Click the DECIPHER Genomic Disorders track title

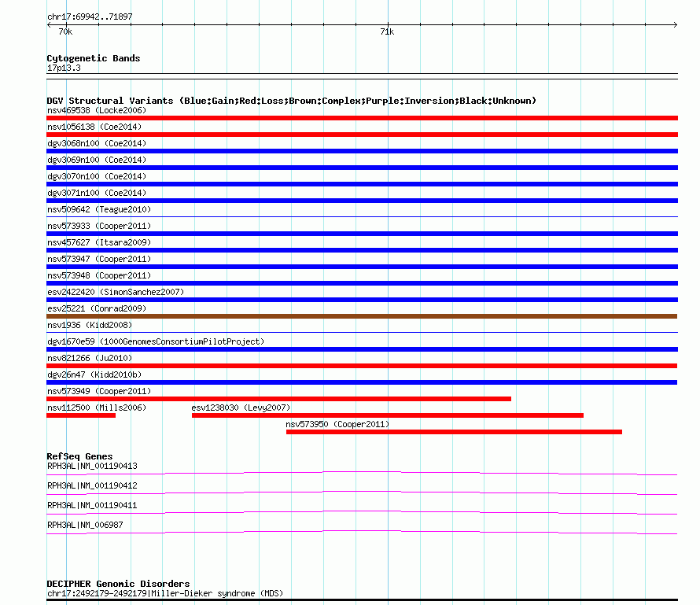118,584
